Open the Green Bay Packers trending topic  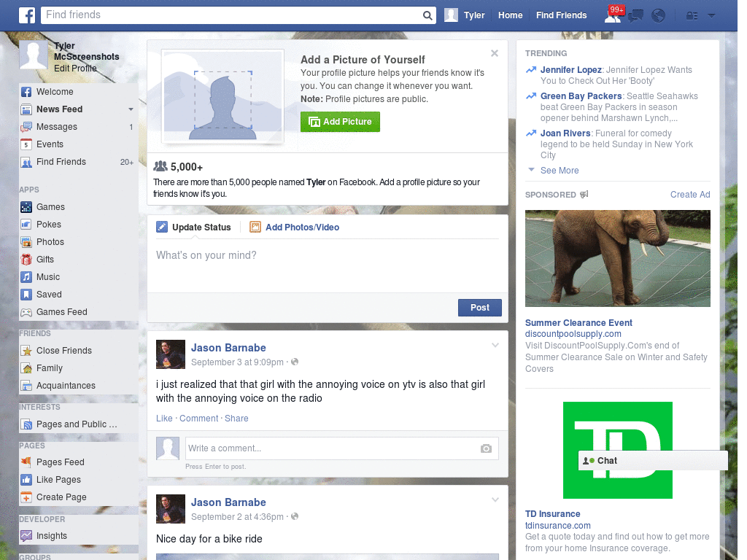tap(581, 96)
